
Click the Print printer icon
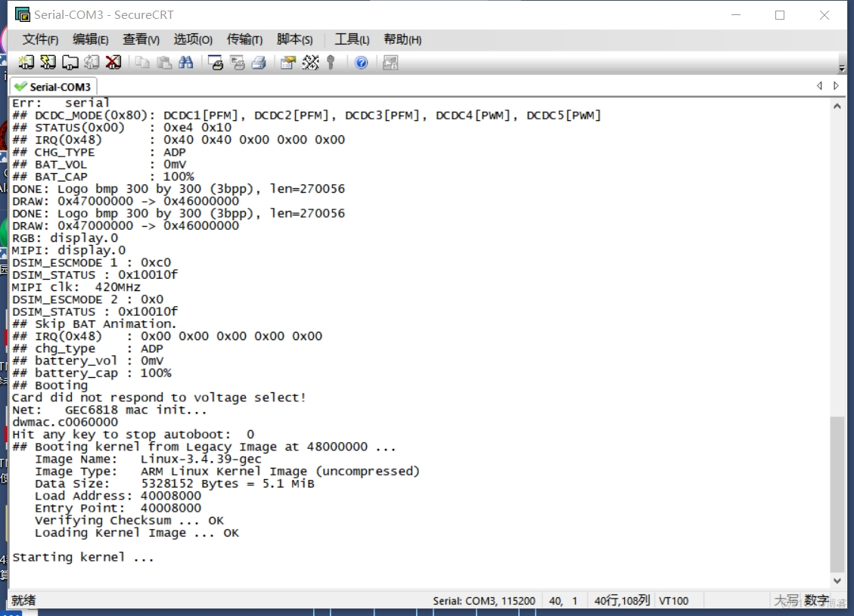point(259,63)
